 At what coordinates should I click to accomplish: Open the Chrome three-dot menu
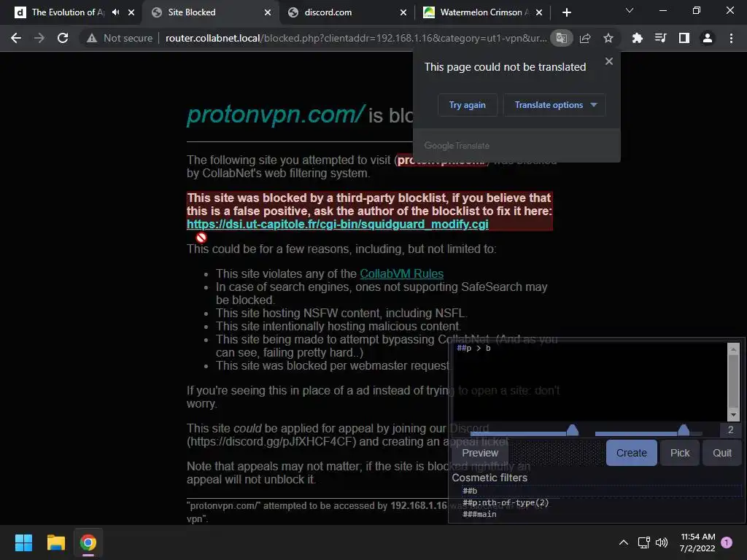click(731, 38)
